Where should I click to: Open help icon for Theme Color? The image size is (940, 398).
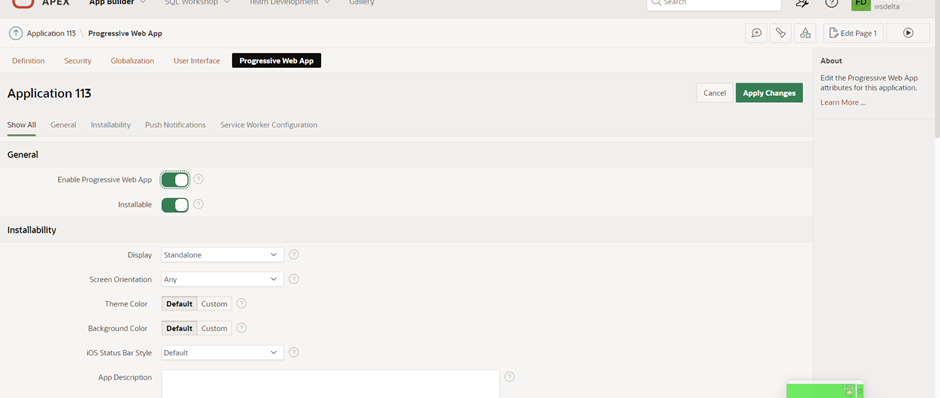tap(242, 304)
